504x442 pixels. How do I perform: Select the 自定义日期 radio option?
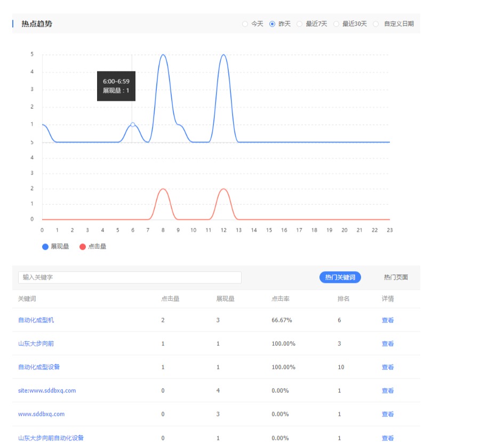(x=376, y=24)
